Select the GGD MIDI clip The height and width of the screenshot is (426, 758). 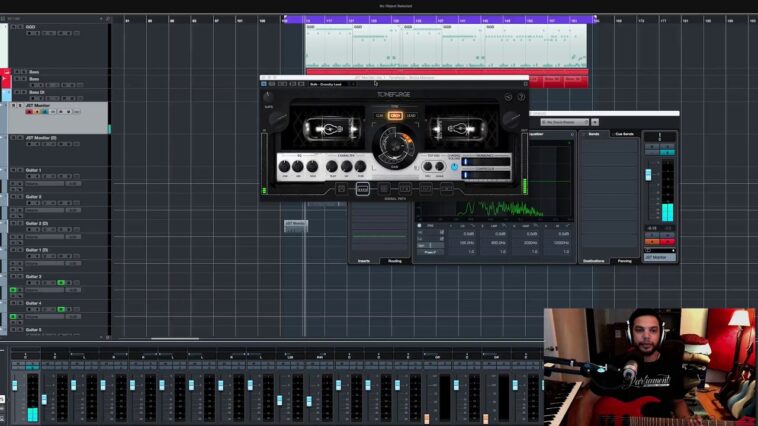tap(446, 46)
